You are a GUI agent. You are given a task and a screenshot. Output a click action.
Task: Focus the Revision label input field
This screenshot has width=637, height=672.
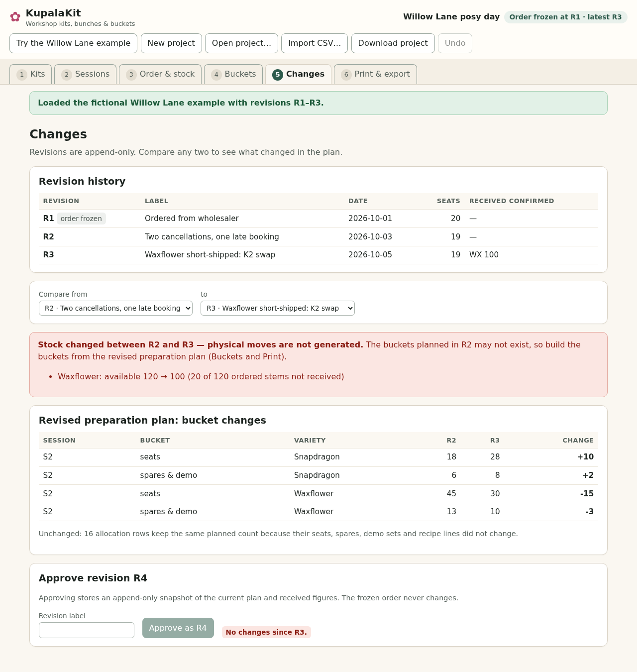pos(87,630)
